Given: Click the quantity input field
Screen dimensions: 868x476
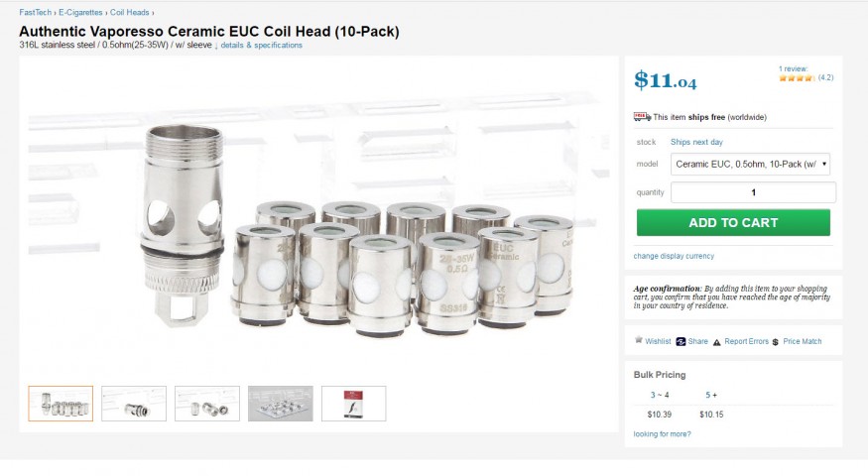Looking at the screenshot, I should (x=753, y=192).
